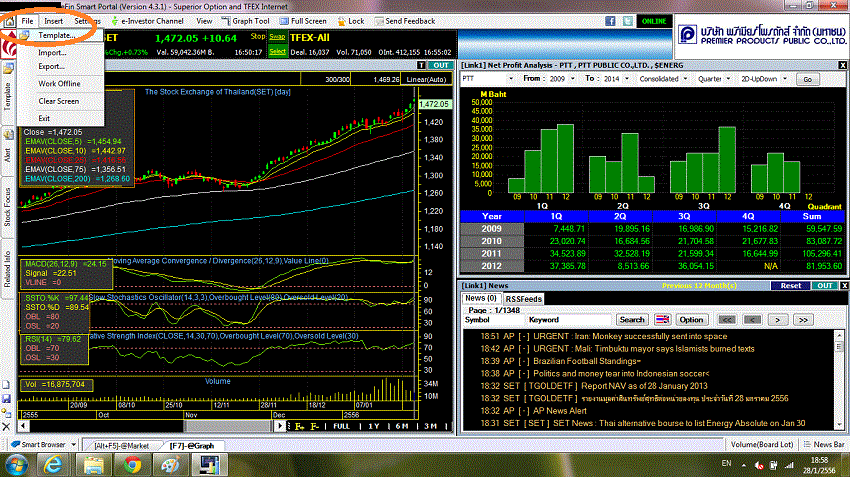Click the Home icon in the menu bar

coord(9,22)
